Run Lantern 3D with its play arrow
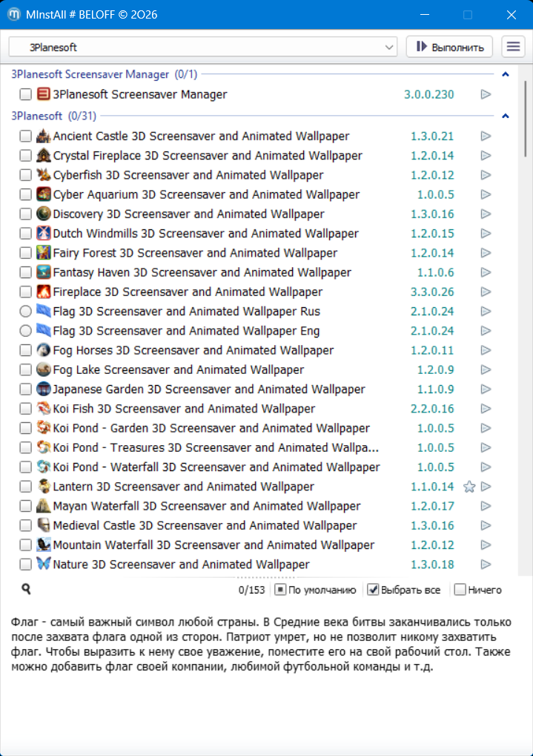 click(x=486, y=487)
